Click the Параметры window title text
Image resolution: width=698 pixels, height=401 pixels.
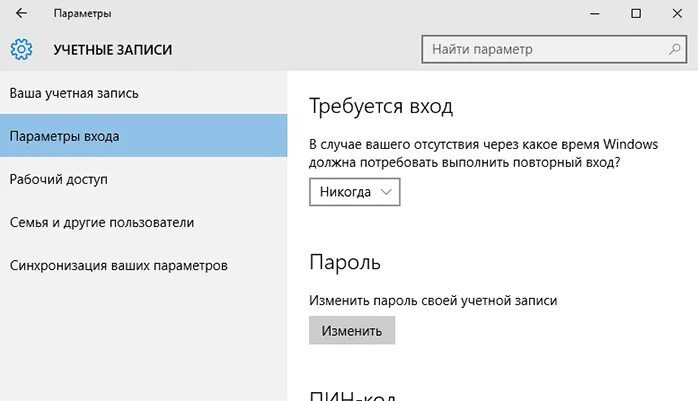(82, 14)
